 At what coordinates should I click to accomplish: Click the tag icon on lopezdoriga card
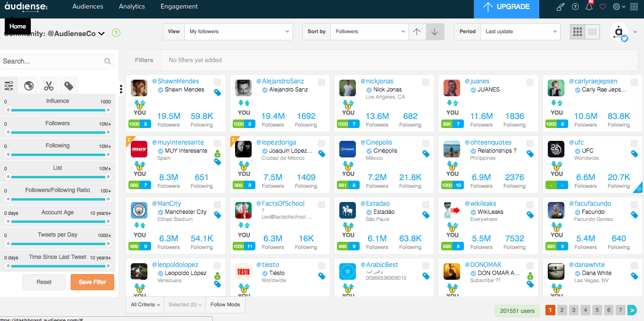coord(322,154)
